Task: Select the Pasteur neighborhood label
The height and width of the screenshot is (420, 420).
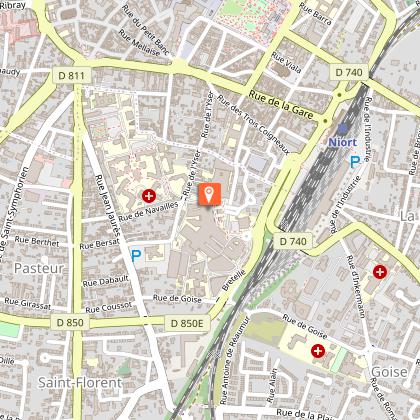Action: pyautogui.click(x=39, y=268)
